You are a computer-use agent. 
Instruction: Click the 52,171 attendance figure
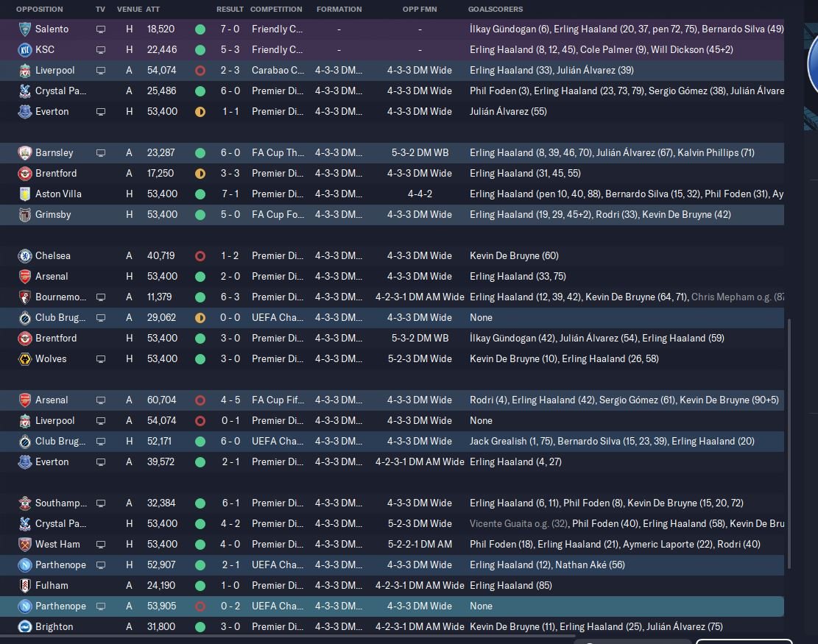click(159, 441)
